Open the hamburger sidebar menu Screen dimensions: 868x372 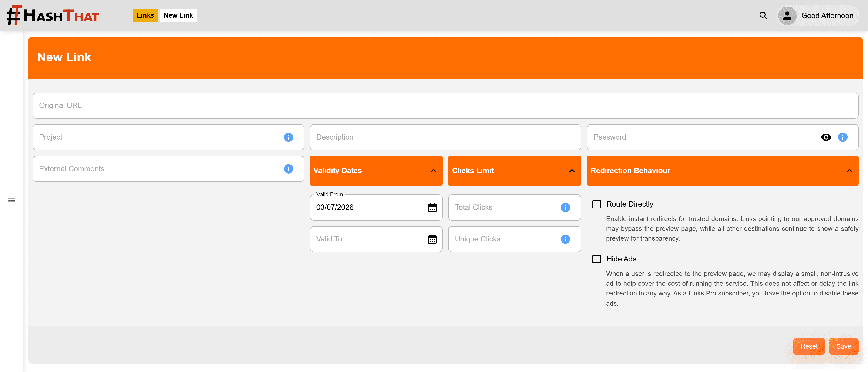pyautogui.click(x=11, y=200)
